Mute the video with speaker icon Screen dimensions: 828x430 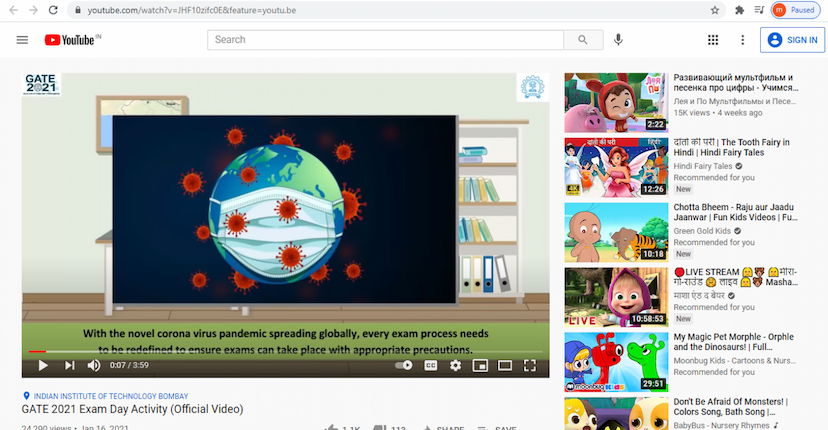94,366
